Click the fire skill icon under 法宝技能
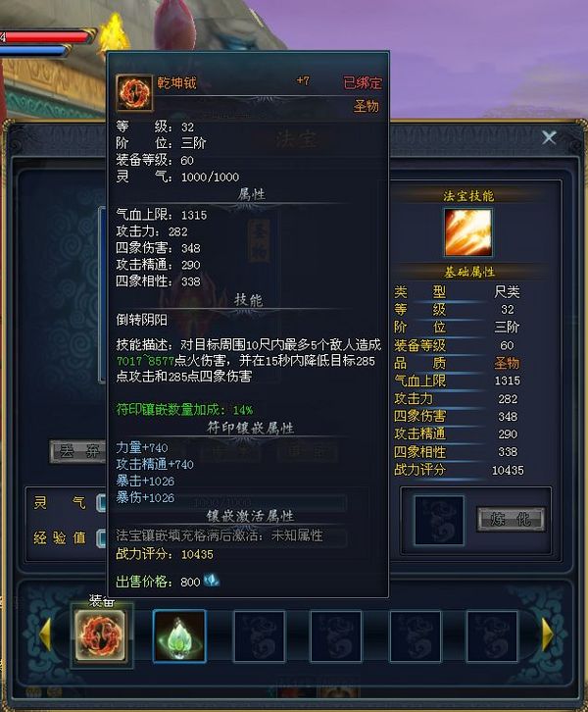This screenshot has height=712, width=588. pos(467,232)
